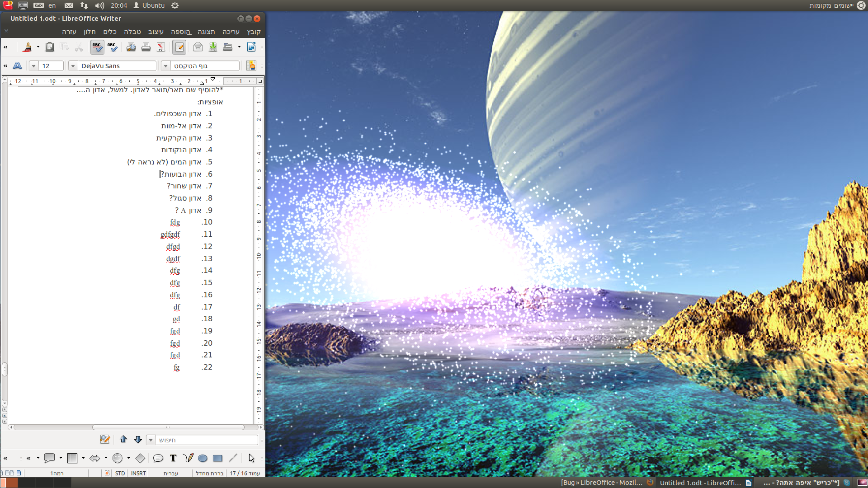
Task: Toggle Edit File mode button
Action: tap(179, 47)
